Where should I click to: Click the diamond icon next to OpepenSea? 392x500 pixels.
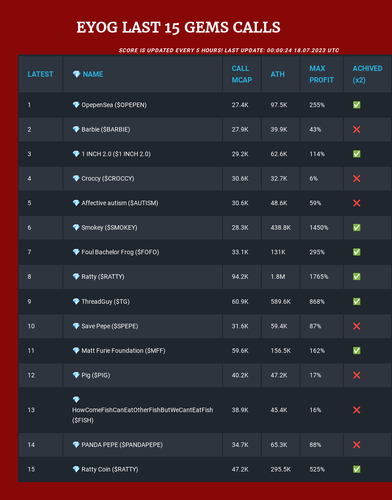(x=76, y=105)
